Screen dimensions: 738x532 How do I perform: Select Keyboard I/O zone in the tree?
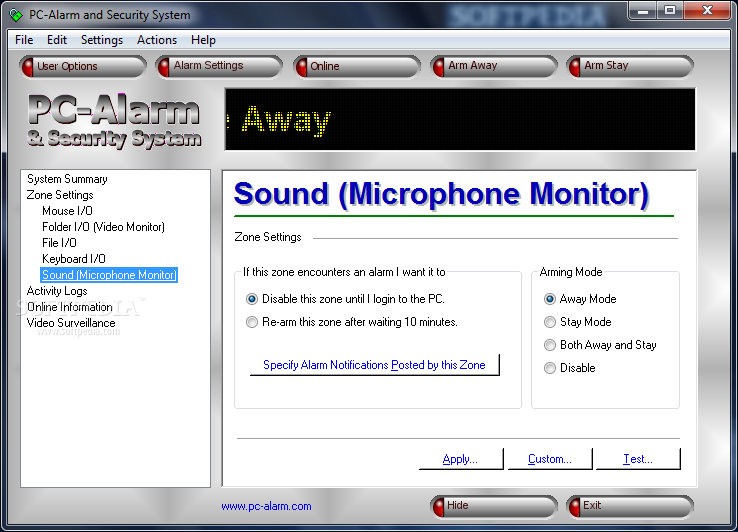click(x=74, y=259)
